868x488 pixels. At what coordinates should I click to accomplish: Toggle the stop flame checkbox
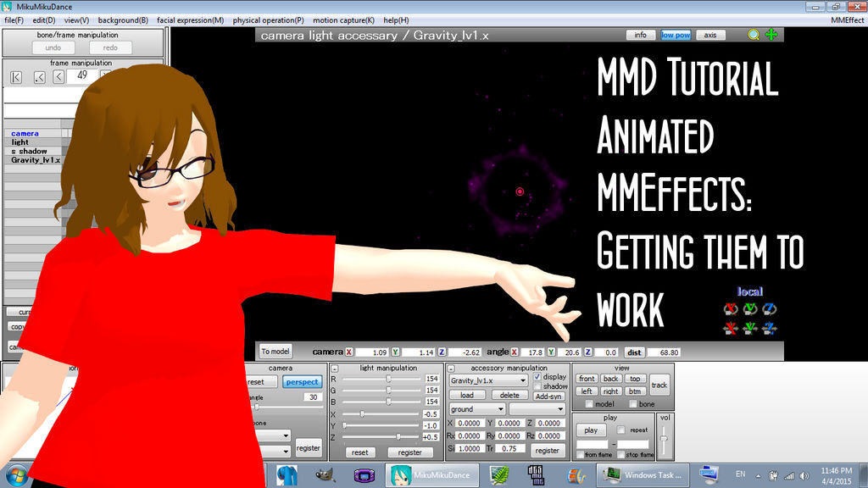click(621, 454)
